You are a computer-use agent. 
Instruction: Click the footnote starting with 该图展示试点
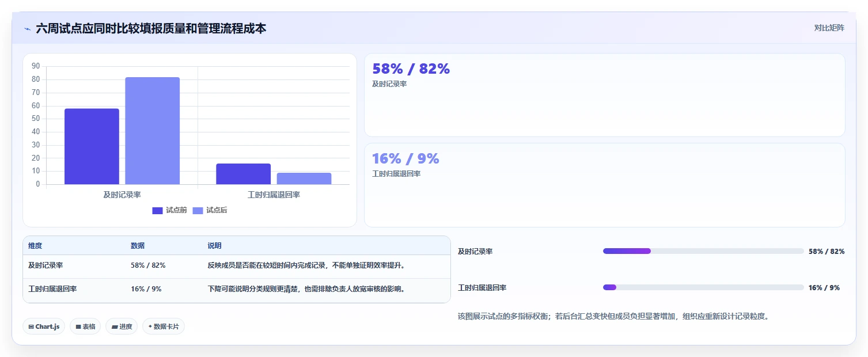click(x=613, y=316)
